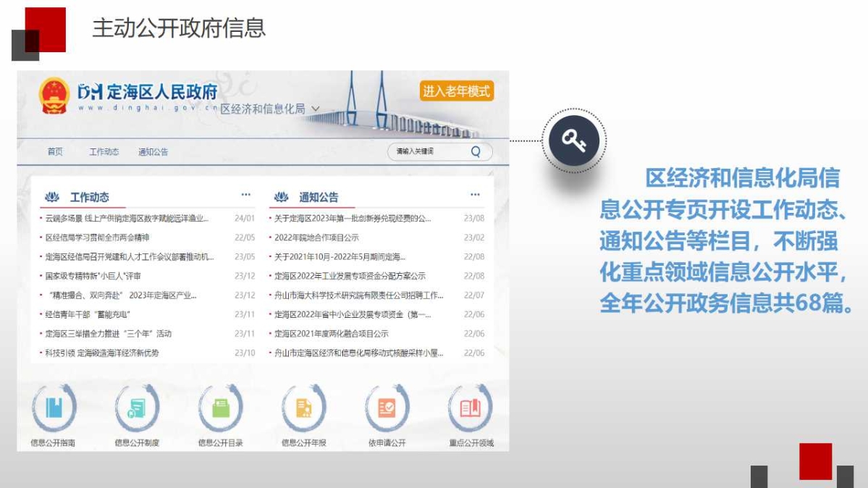Click the national emblem logo
Viewport: 868px width, 488px height.
[x=54, y=96]
